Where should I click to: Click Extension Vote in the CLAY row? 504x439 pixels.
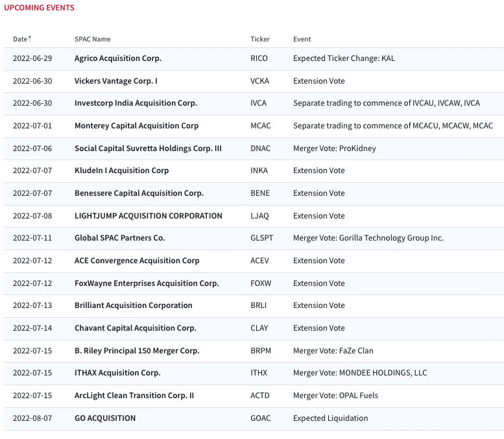[x=319, y=328]
